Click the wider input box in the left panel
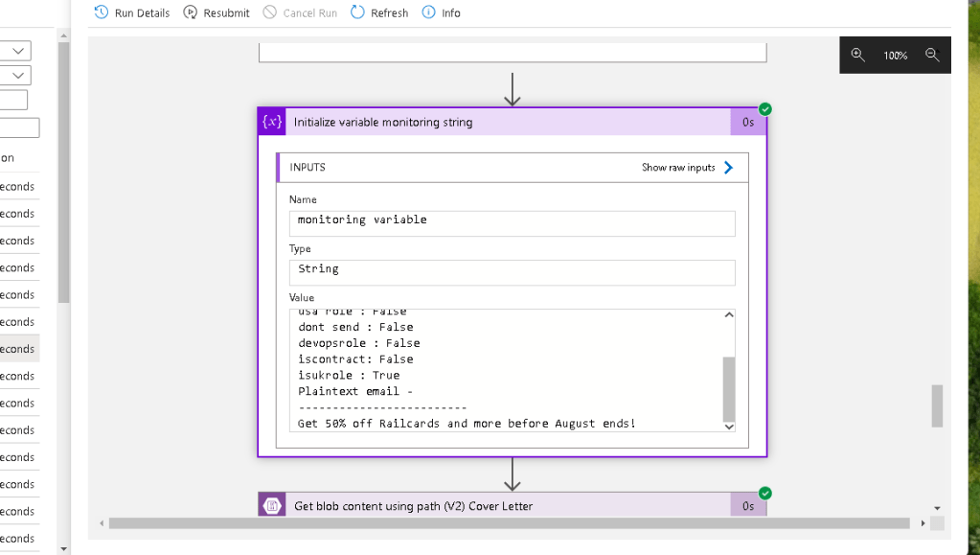The width and height of the screenshot is (980, 555). pos(19,127)
